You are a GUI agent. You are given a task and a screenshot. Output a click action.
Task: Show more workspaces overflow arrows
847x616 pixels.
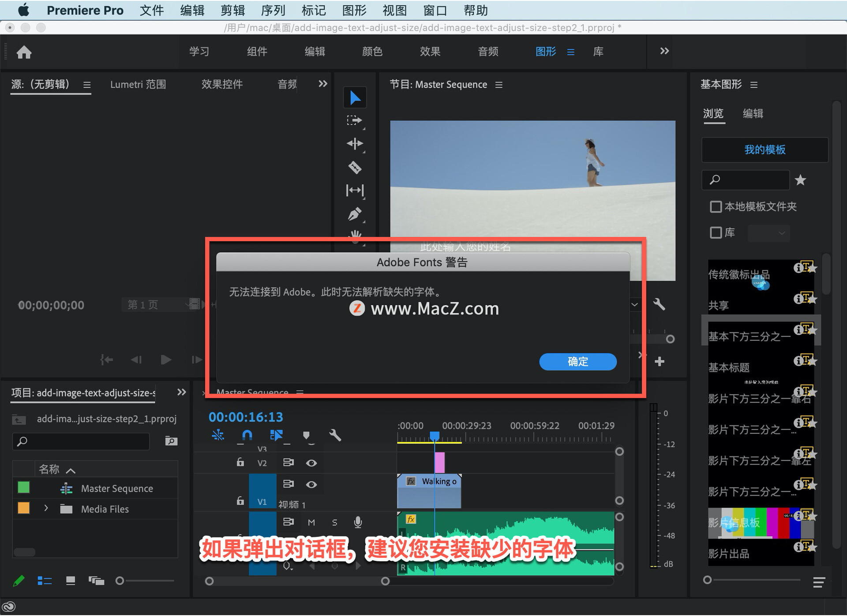click(x=664, y=51)
